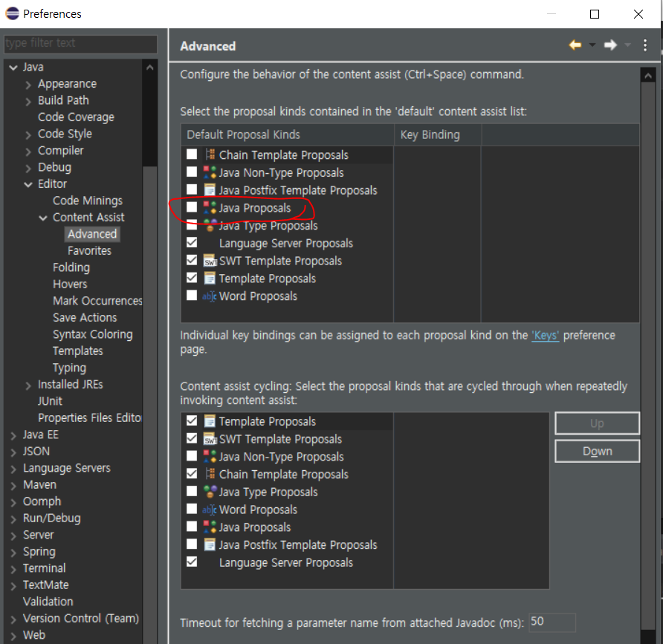This screenshot has width=663, height=644.
Task: Click Java Non-Type Proposals icon in cycling list
Action: point(210,456)
